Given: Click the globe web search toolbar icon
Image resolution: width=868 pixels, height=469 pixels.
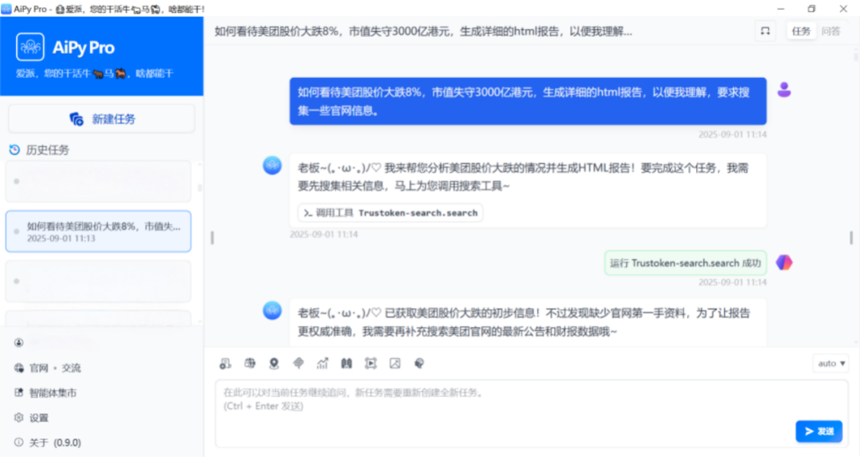Looking at the screenshot, I should coord(250,364).
